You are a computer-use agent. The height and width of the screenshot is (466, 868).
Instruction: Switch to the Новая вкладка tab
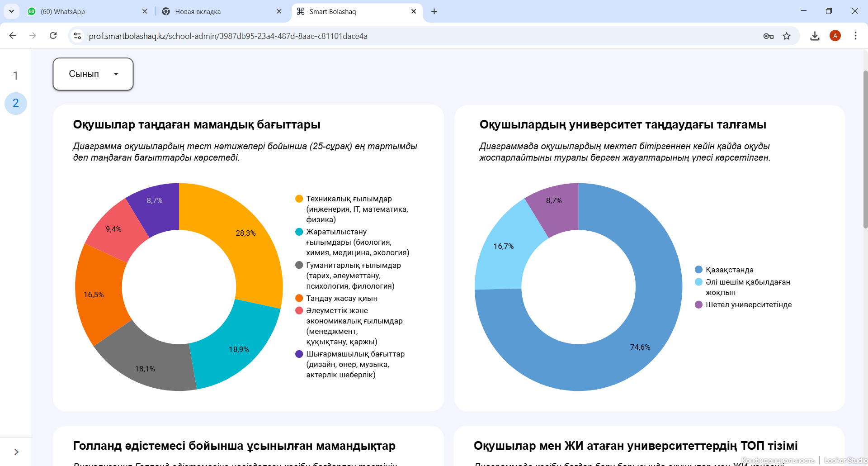tap(219, 12)
